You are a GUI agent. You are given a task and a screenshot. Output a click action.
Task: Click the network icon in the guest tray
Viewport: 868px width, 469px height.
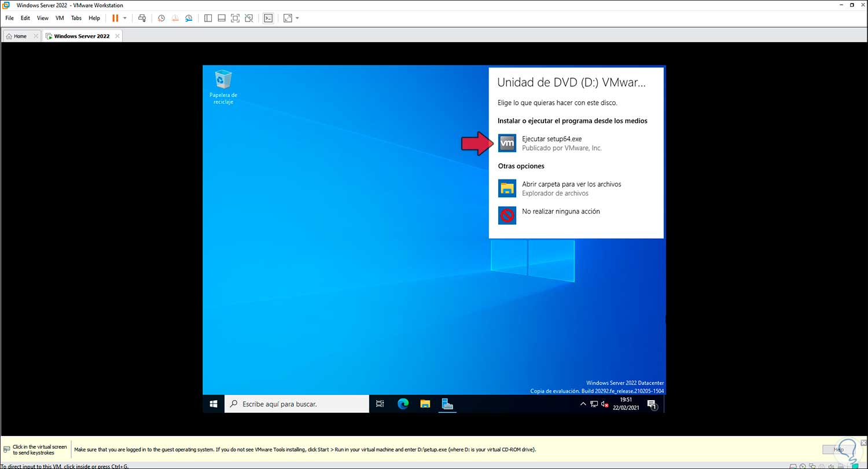click(594, 404)
